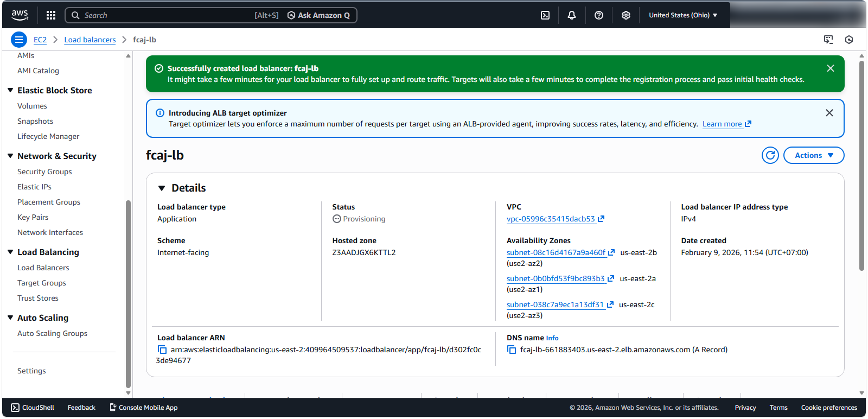Open VPC vpc-05996c35415dacb53

[x=551, y=219]
